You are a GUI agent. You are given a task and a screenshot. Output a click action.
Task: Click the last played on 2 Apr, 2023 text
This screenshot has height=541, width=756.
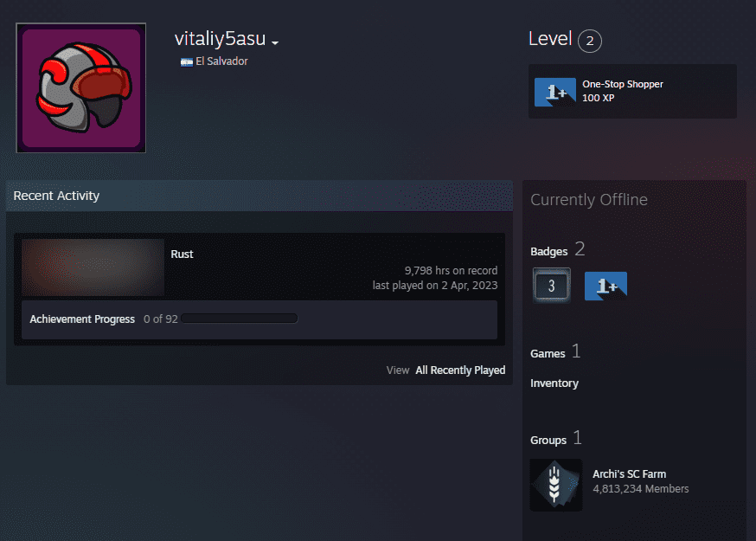[x=435, y=286]
